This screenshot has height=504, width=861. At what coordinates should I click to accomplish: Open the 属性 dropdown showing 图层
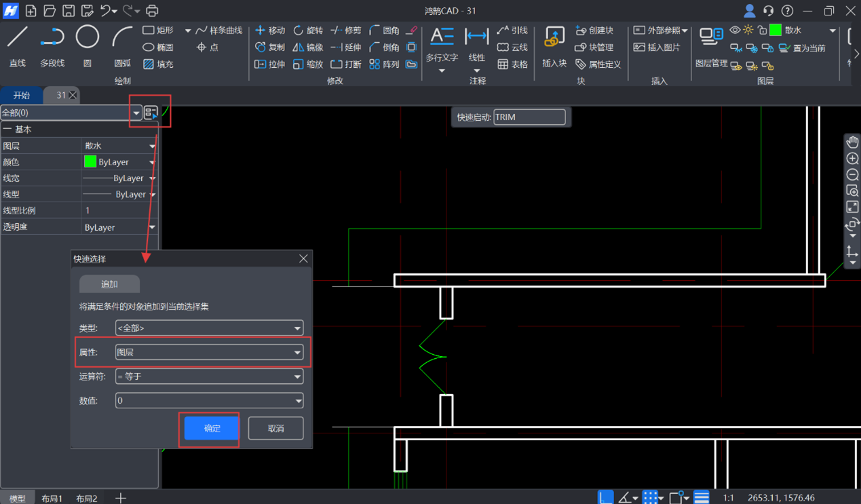pos(209,352)
